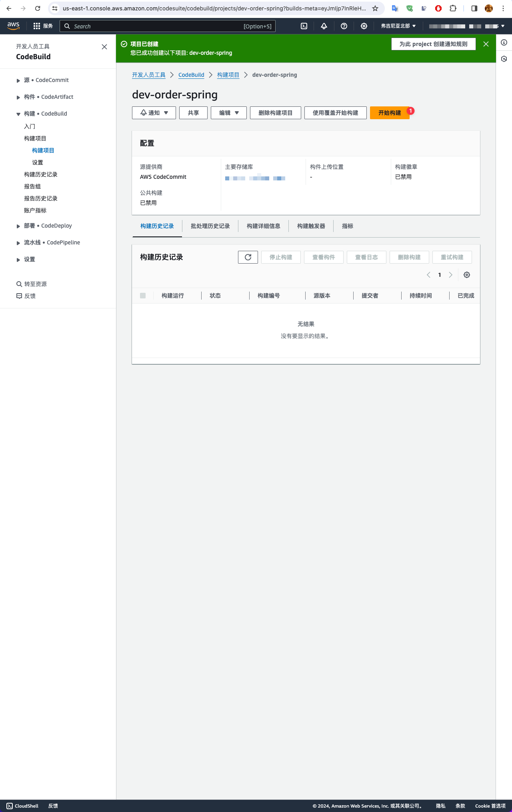
Task: Toggle the browser side panel icon
Action: [474, 8]
